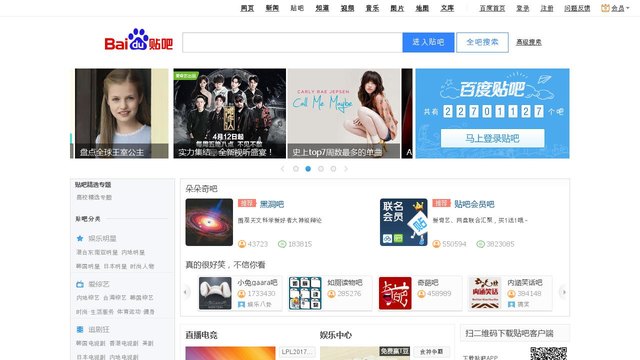Viewport: 640px width, 360px height.
Task: Open the group cast banner image
Action: (x=230, y=113)
